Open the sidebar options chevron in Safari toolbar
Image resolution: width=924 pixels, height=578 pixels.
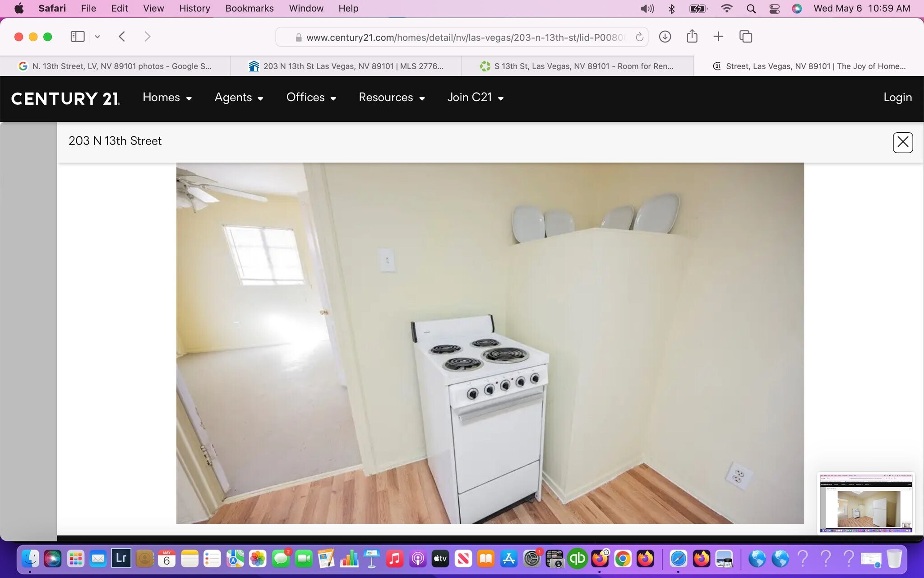[97, 37]
